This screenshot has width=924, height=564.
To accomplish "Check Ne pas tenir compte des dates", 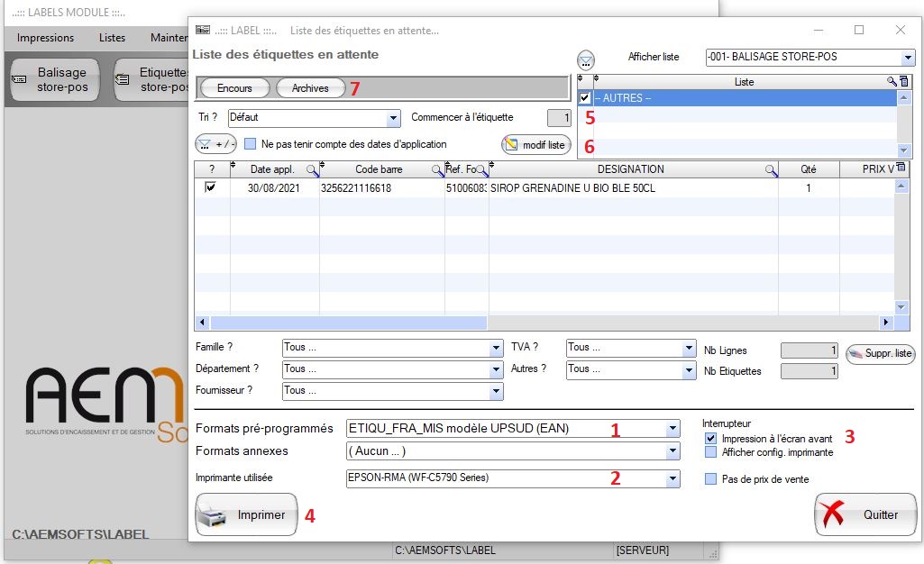I will pyautogui.click(x=252, y=144).
